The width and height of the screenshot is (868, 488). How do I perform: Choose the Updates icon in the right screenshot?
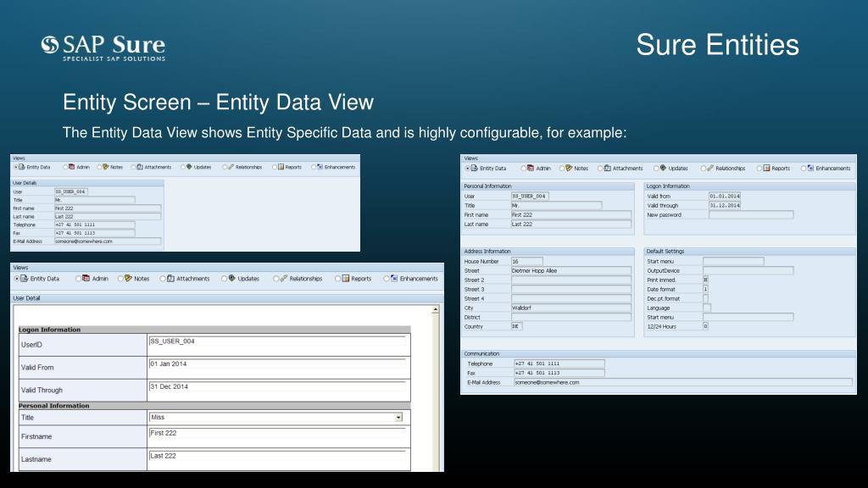(663, 168)
